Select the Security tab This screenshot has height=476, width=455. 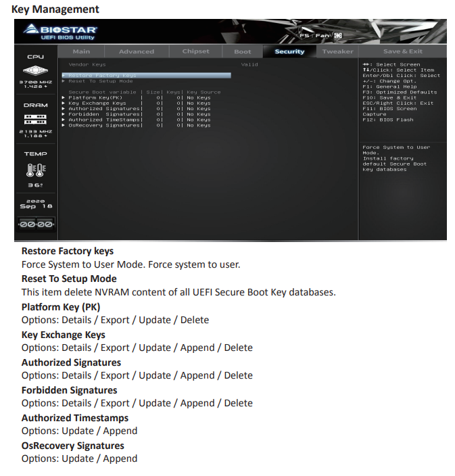pyautogui.click(x=289, y=51)
